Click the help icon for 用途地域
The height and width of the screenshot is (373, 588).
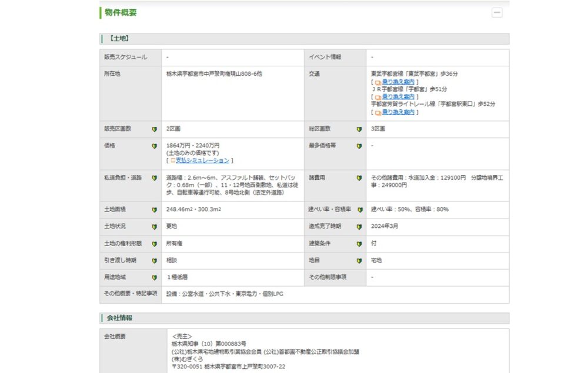[x=155, y=277]
